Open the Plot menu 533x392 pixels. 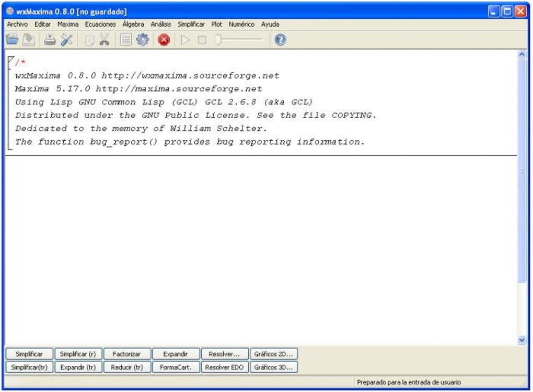click(x=216, y=24)
